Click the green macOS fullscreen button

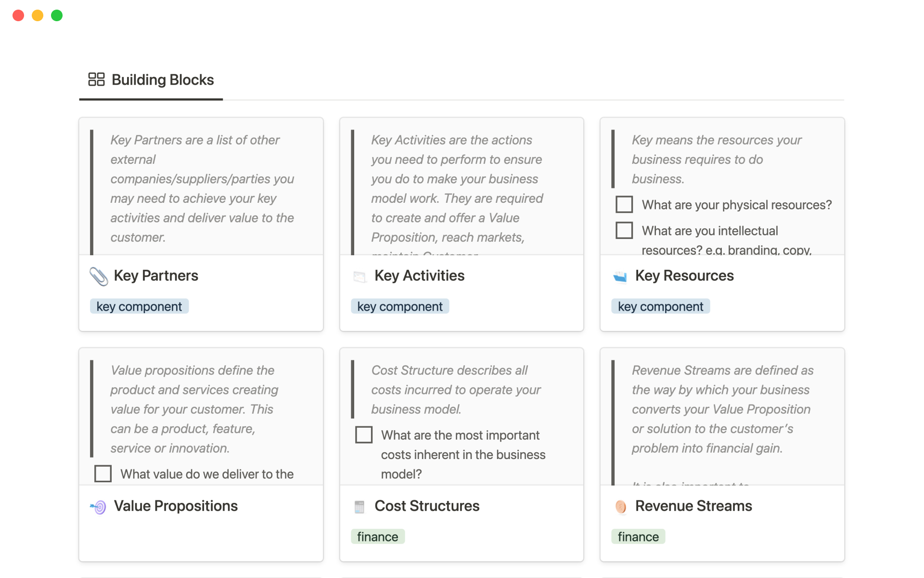click(x=57, y=15)
